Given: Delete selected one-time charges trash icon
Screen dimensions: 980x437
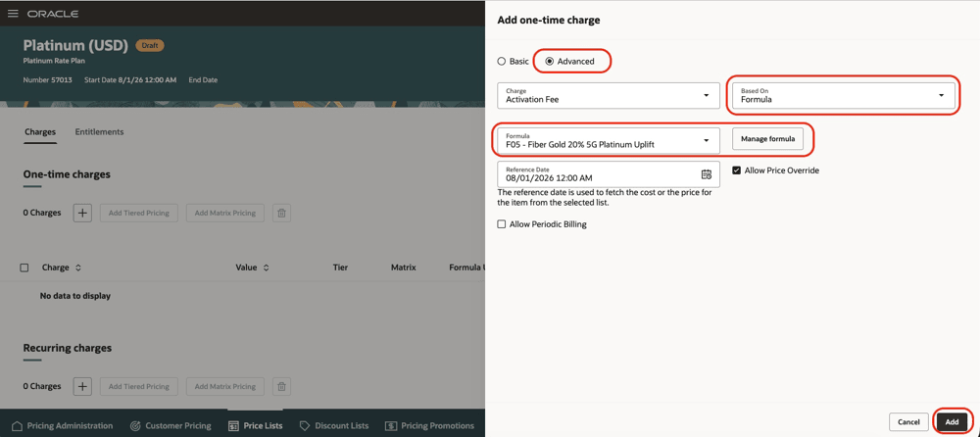Looking at the screenshot, I should [281, 213].
